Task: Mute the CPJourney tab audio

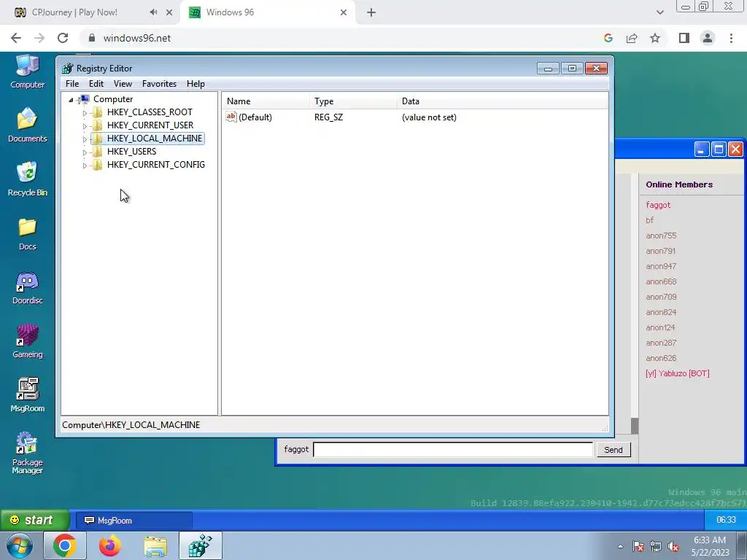Action: pyautogui.click(x=153, y=12)
